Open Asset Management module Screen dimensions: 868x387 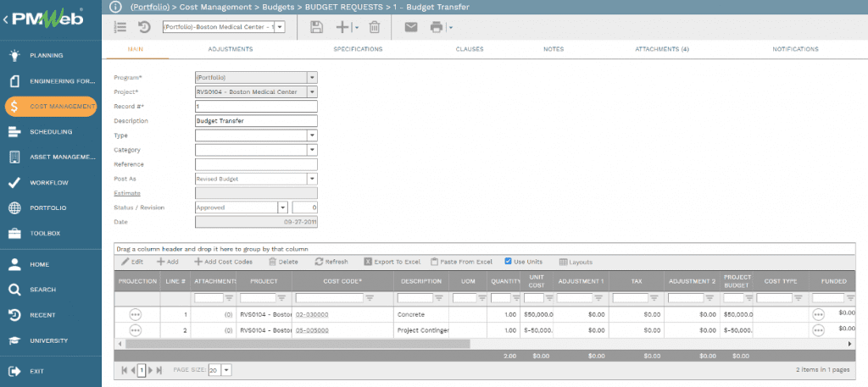(x=51, y=157)
